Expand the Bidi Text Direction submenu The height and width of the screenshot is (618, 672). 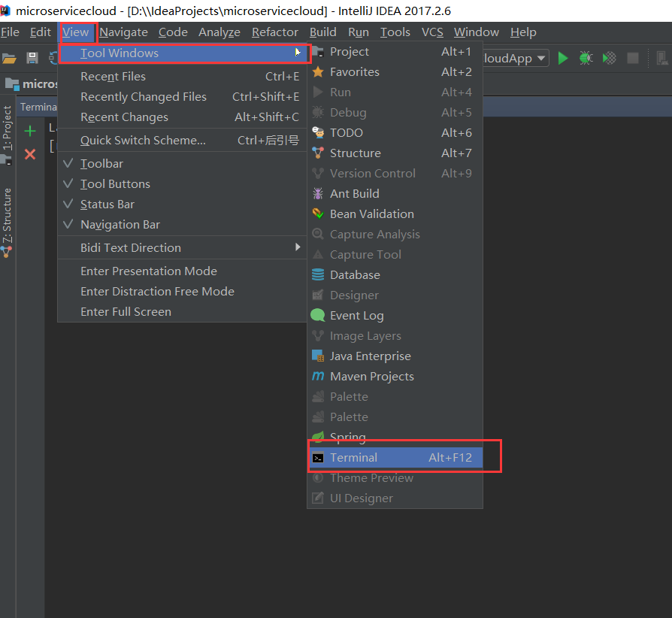point(182,247)
